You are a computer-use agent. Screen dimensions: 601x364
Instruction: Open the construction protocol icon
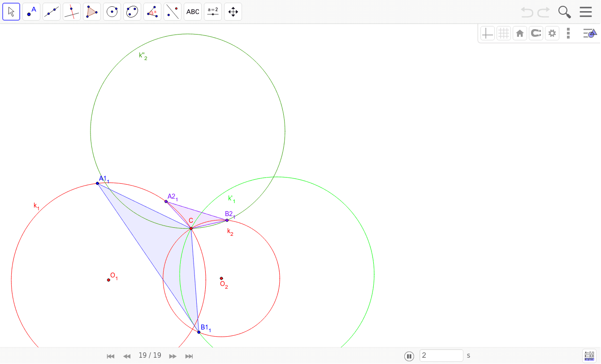click(589, 356)
